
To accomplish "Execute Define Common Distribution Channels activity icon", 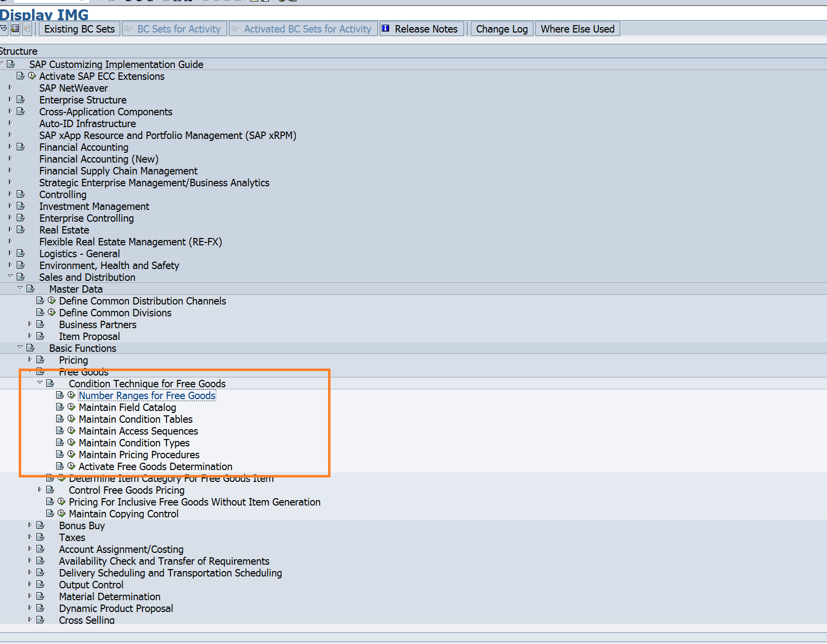I will (x=52, y=301).
